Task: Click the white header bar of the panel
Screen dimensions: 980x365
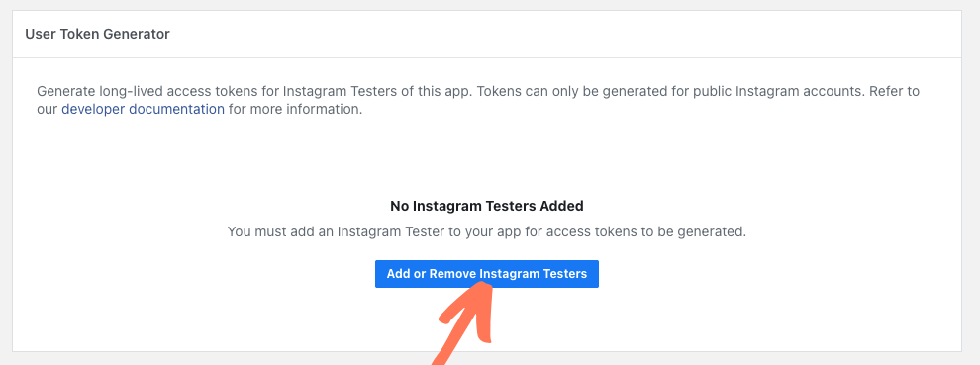Action: (487, 35)
